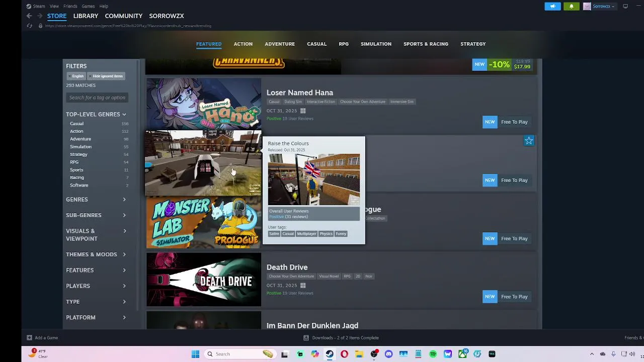Click Free To Play button for Death Drive
The height and width of the screenshot is (362, 644).
(x=514, y=297)
